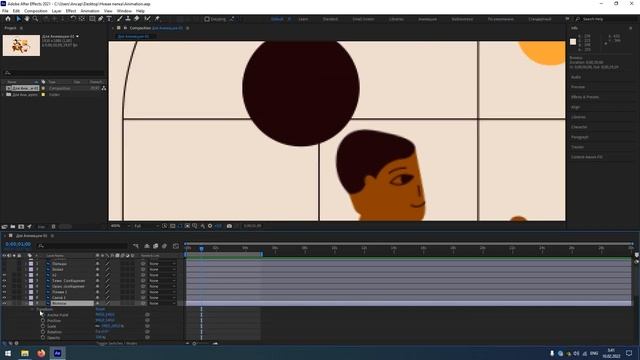The width and height of the screenshot is (640, 360).
Task: Select the Rectangle shape tool
Action: (x=92, y=19)
